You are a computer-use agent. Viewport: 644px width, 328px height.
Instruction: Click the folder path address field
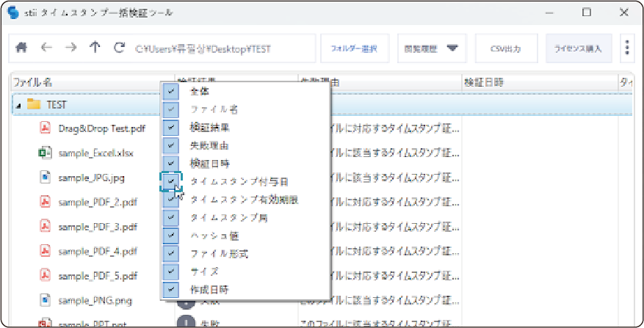coord(220,48)
